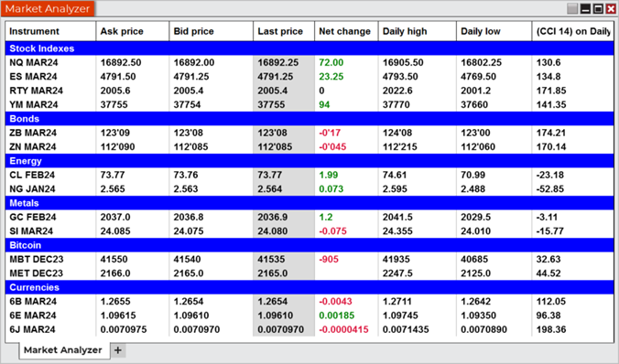Click the gray window options icon
The image size is (619, 364).
pyautogui.click(x=572, y=8)
